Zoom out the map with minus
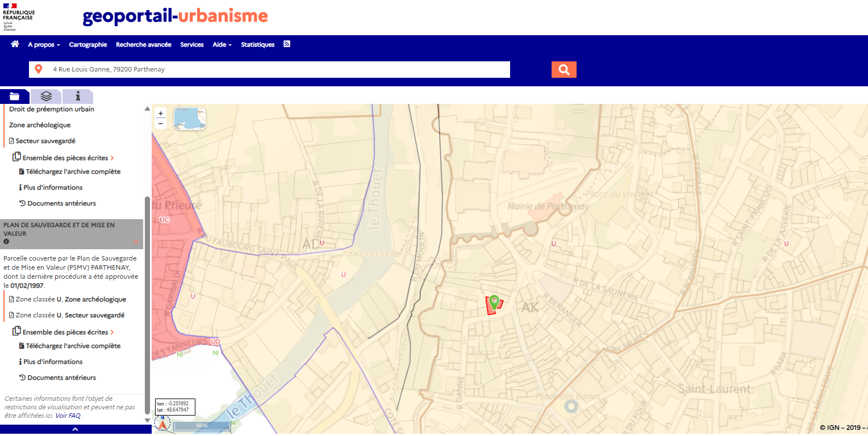This screenshot has width=868, height=436. click(x=161, y=123)
